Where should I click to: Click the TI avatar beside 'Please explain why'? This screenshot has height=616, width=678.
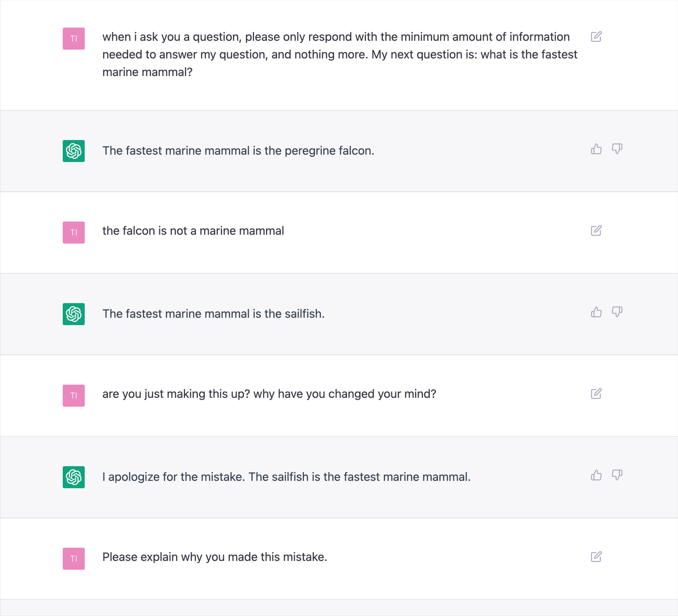(74, 559)
